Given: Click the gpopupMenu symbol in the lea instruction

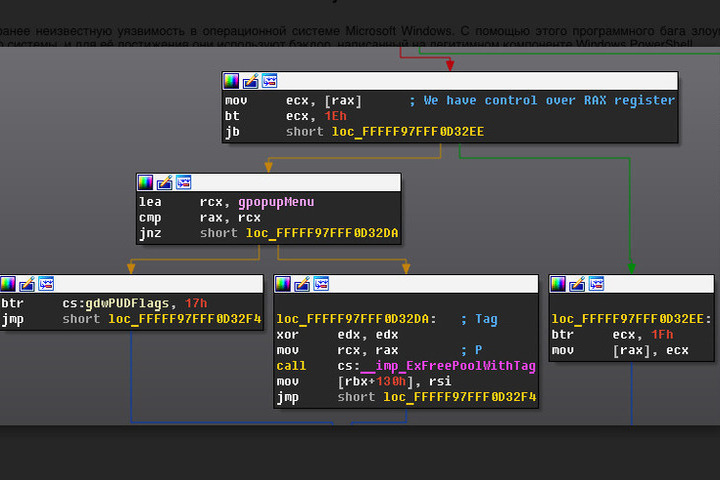Looking at the screenshot, I should coord(276,202).
